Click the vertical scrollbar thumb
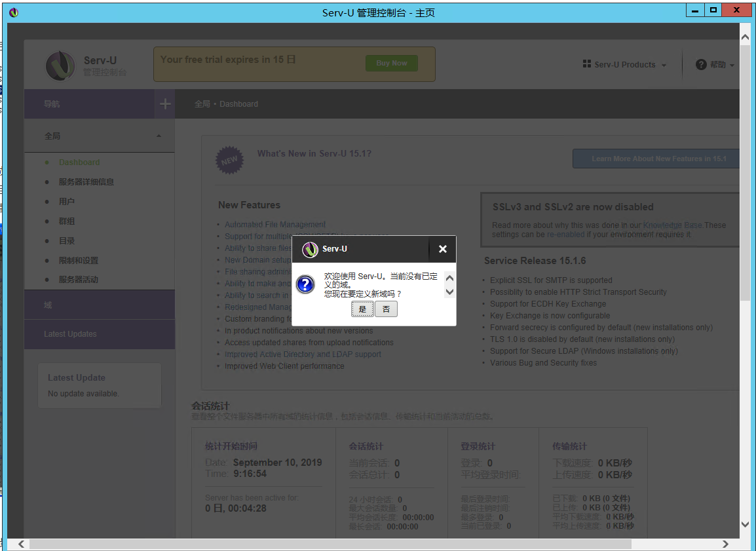 (x=745, y=173)
